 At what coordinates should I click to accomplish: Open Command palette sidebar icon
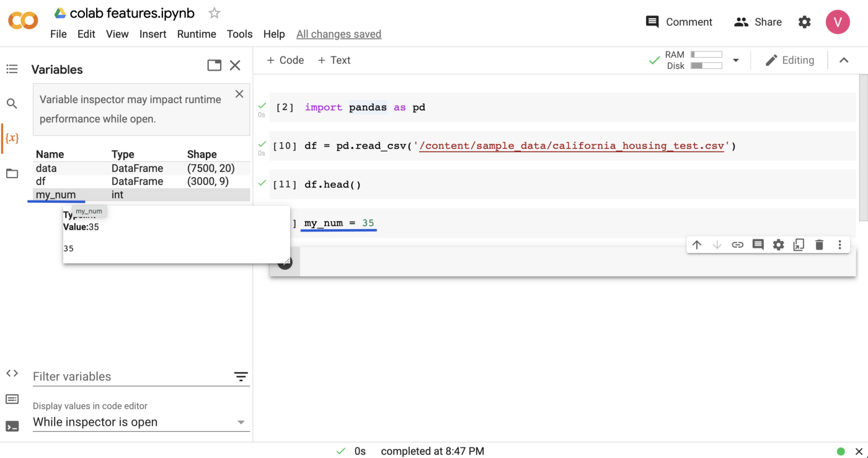(12, 399)
